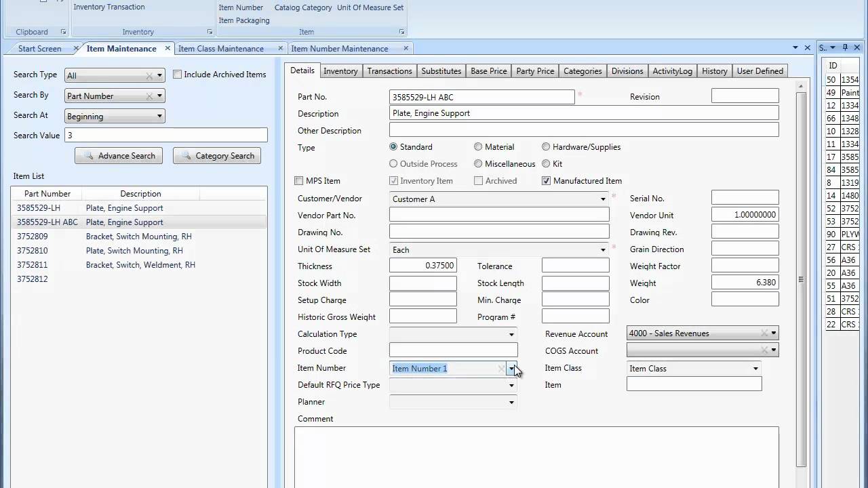Expand the Unit Of Measure Set dropdown
Screen dimensions: 868x488
point(603,250)
